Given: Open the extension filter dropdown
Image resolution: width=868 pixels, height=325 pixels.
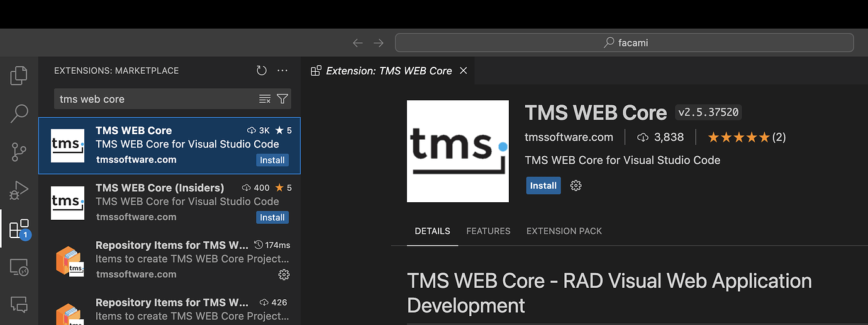Looking at the screenshot, I should (x=282, y=99).
